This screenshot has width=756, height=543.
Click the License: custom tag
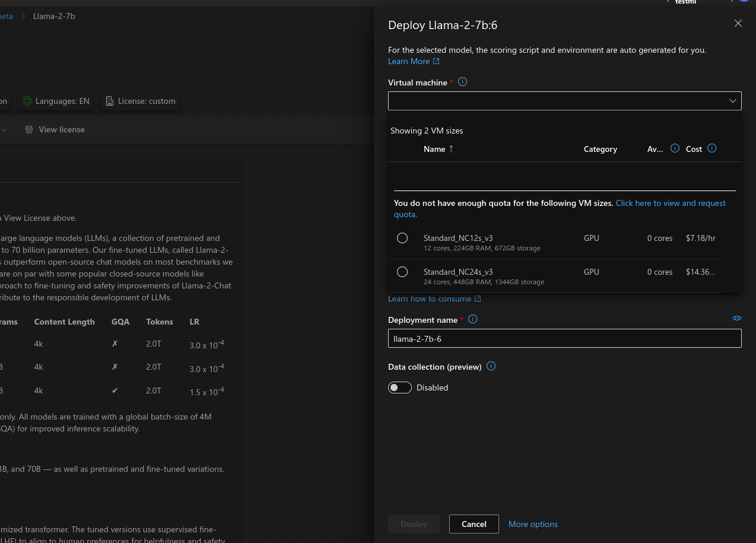coord(140,101)
